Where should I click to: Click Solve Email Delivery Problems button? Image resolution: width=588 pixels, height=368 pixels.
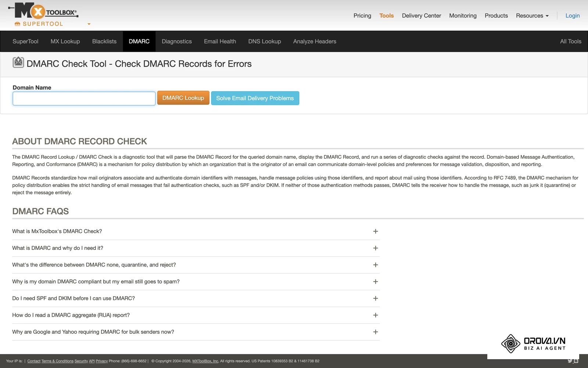point(255,98)
